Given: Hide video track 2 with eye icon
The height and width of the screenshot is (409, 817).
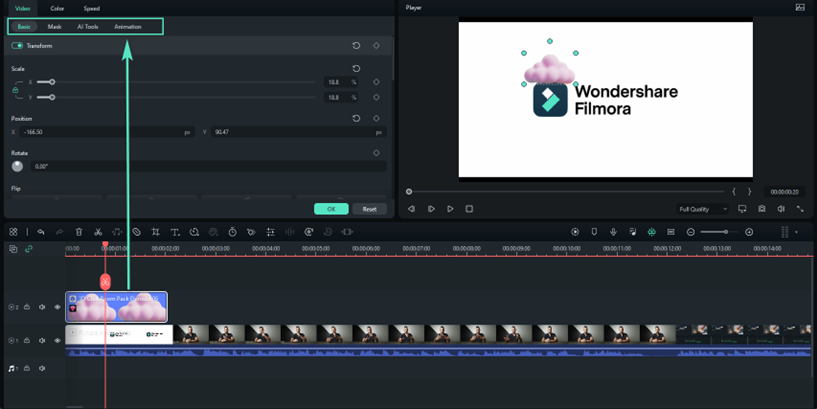Looking at the screenshot, I should tap(57, 307).
